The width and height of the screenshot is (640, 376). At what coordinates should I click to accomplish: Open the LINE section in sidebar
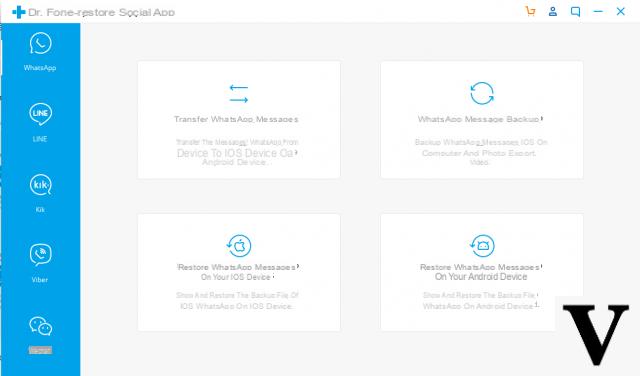pyautogui.click(x=40, y=114)
